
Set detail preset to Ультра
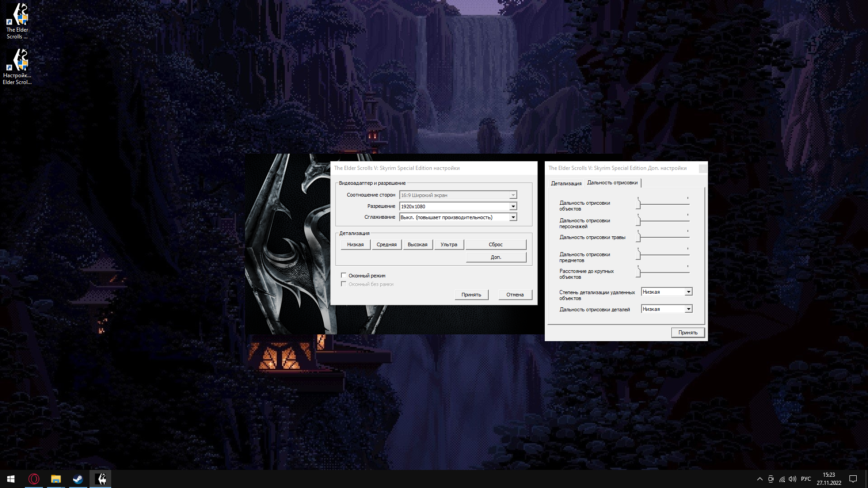coord(449,244)
